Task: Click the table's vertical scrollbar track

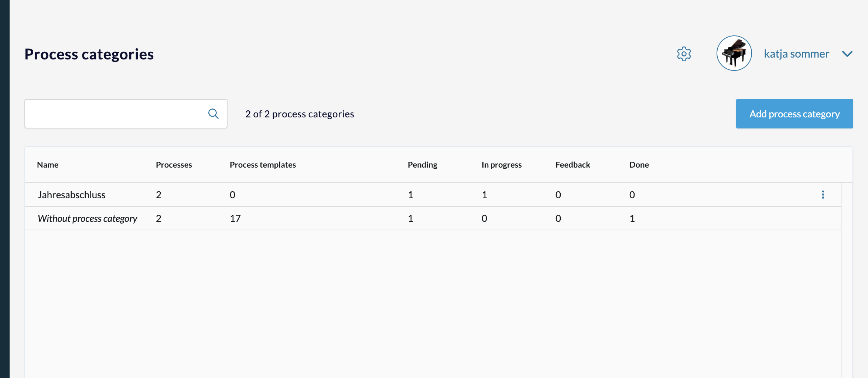Action: click(847, 281)
